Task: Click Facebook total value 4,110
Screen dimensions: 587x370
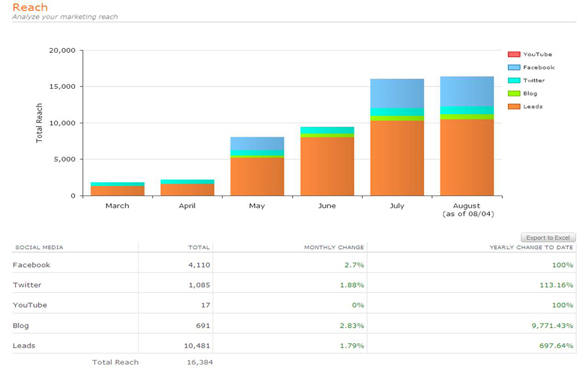Action: click(x=199, y=265)
